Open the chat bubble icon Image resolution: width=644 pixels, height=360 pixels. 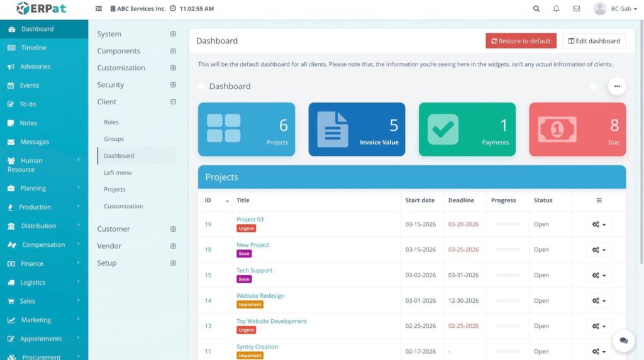point(623,341)
